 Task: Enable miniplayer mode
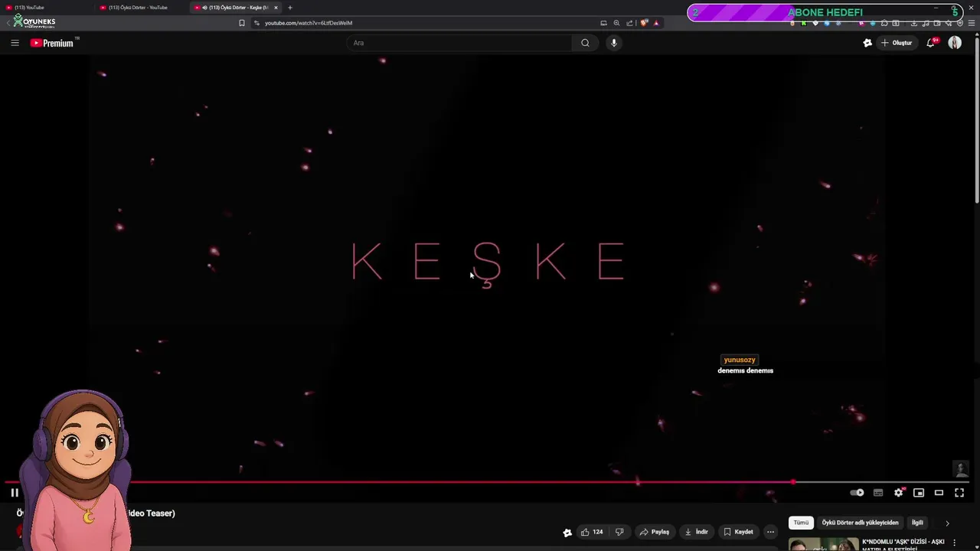(x=919, y=493)
